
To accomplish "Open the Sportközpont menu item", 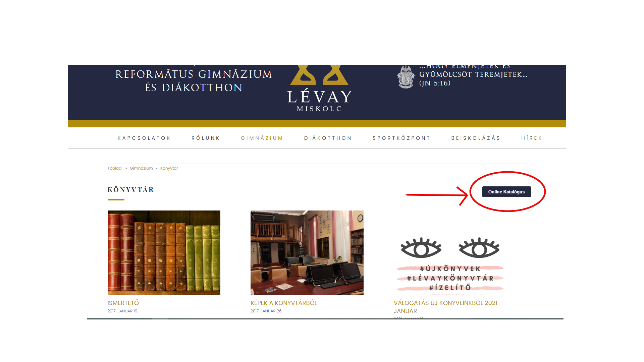I will coord(401,138).
